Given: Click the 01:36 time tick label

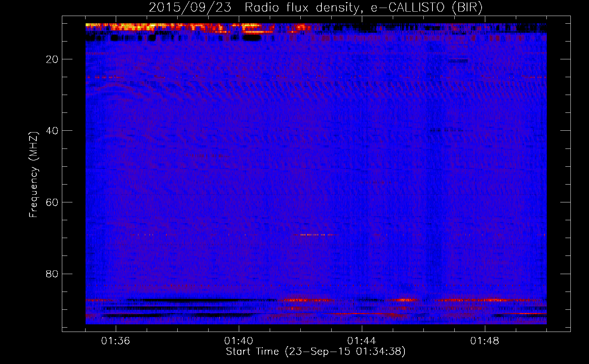Looking at the screenshot, I should click(x=116, y=341).
